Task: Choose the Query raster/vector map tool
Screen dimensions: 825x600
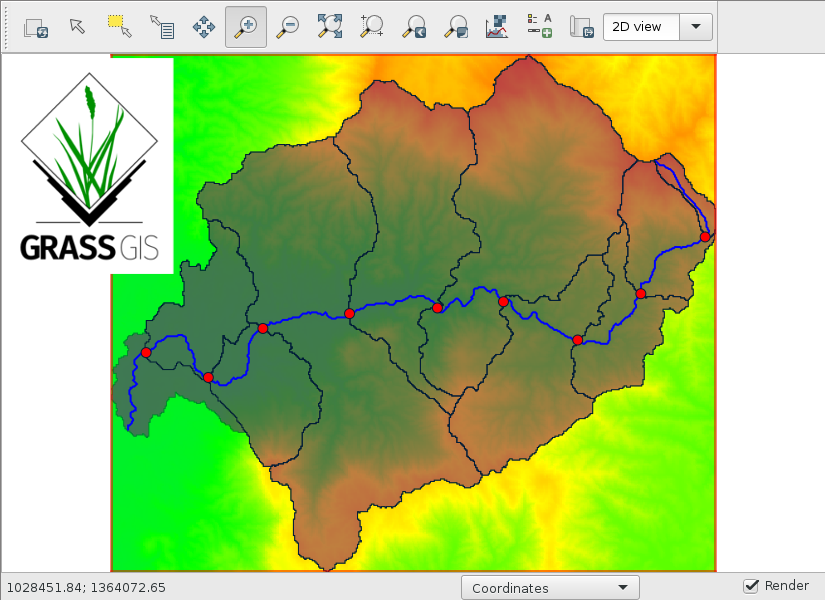Action: click(x=162, y=27)
